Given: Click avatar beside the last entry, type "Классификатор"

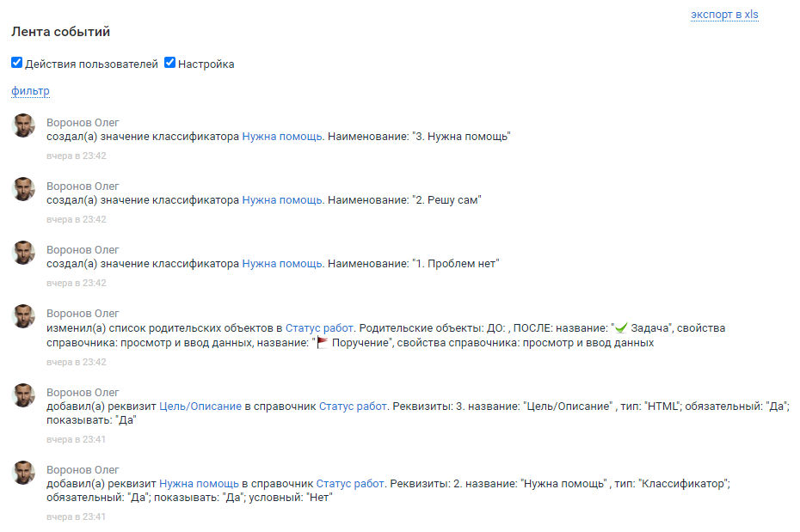Looking at the screenshot, I should 23,473.
